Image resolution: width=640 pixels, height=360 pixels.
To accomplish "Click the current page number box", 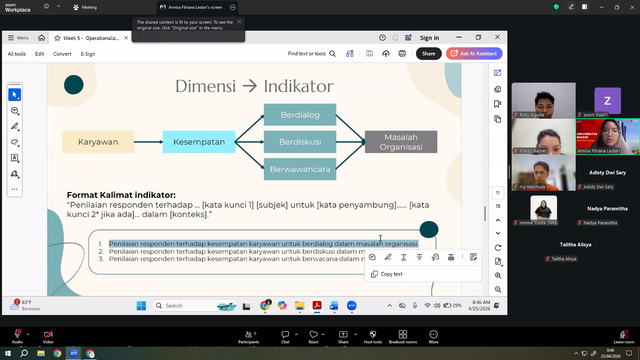I will click(498, 193).
